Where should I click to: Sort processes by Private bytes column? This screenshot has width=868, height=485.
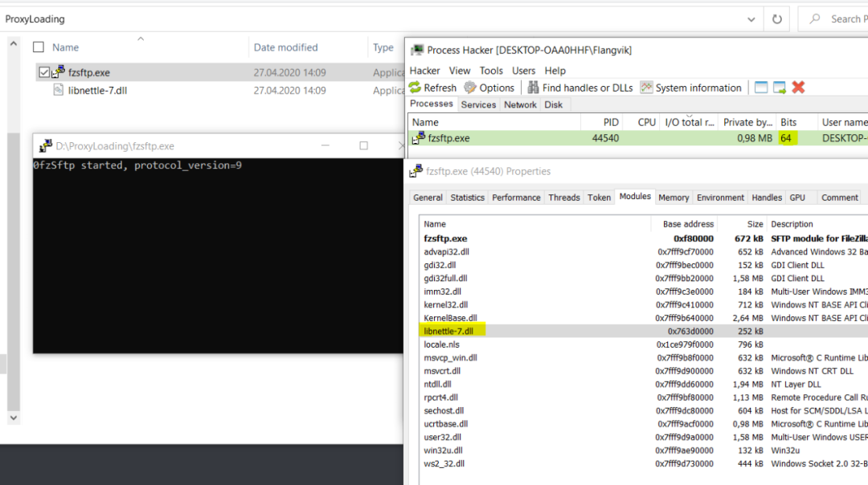click(x=747, y=122)
